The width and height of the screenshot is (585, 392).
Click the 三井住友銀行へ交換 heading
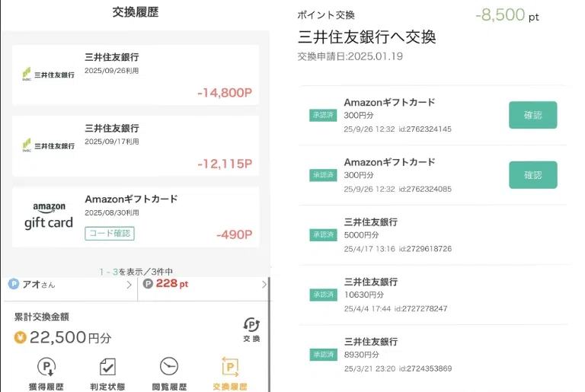(x=366, y=37)
